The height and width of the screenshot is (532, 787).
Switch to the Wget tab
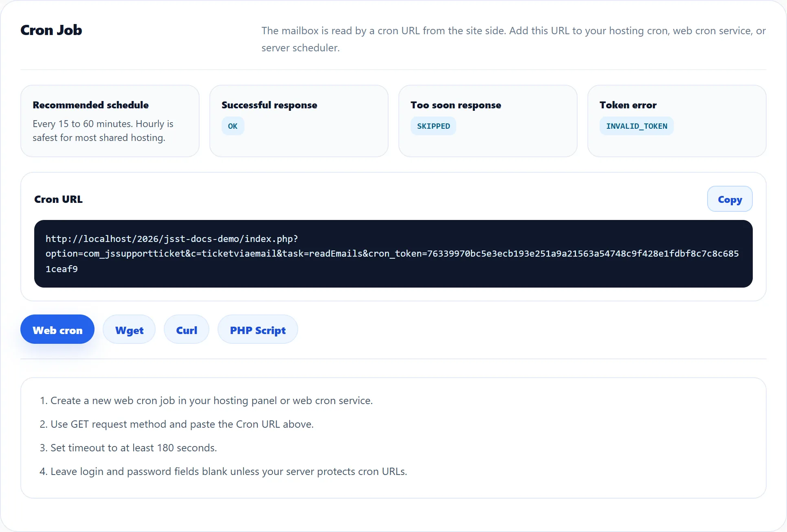[129, 330]
